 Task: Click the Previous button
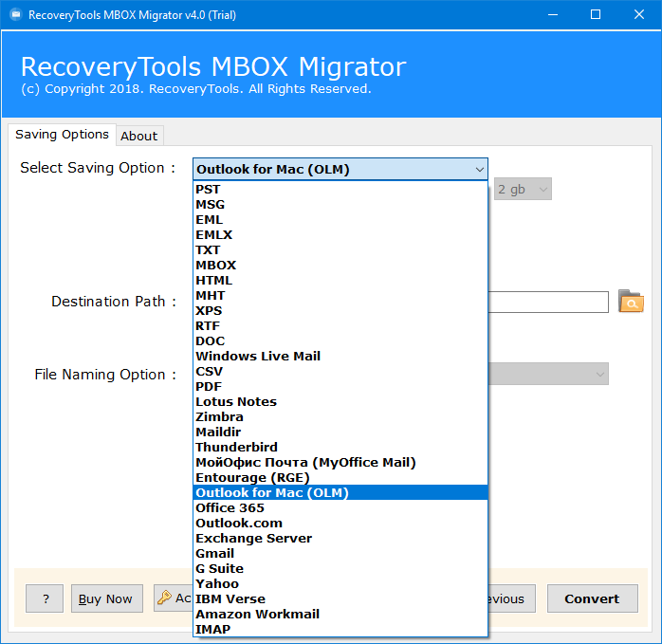pos(512,598)
